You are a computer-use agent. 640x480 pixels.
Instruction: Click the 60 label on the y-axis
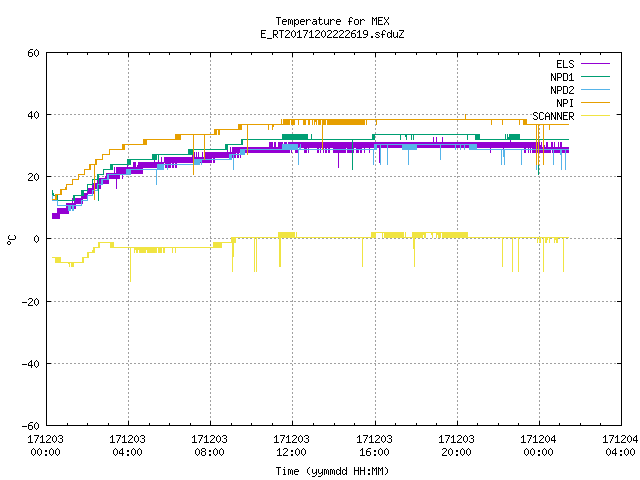click(33, 53)
